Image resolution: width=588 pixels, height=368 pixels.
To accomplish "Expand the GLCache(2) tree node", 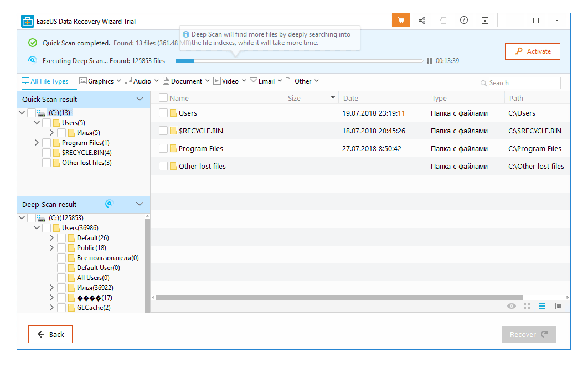I will (51, 308).
